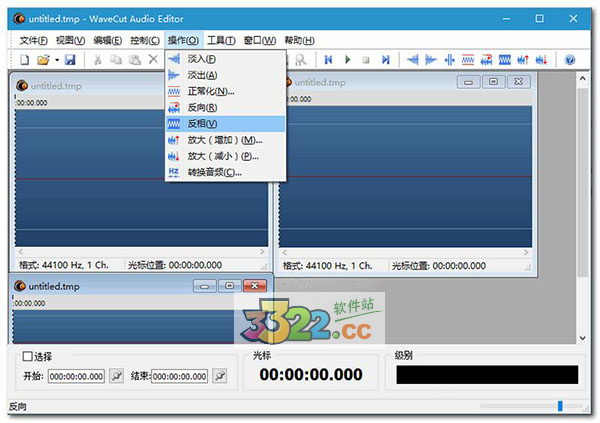The image size is (600, 423).
Task: Choose 反向(R) from the dropdown menu
Action: [226, 108]
